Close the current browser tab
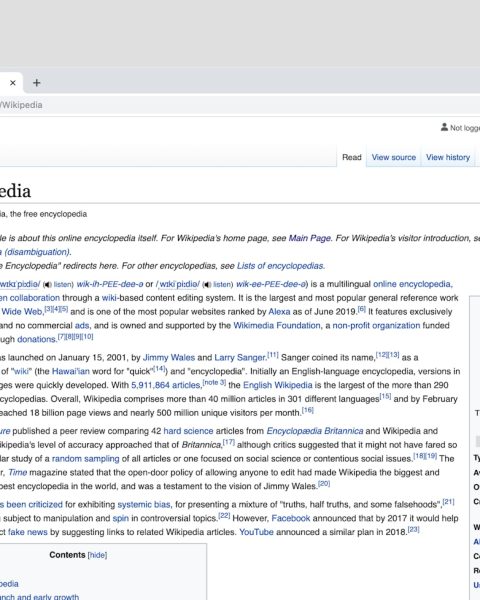480x600 pixels. pyautogui.click(x=13, y=83)
